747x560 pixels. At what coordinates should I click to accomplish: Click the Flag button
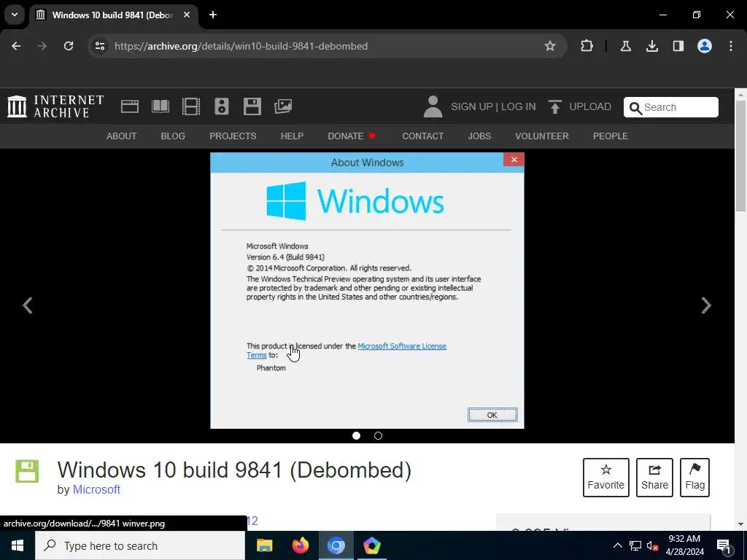(694, 478)
